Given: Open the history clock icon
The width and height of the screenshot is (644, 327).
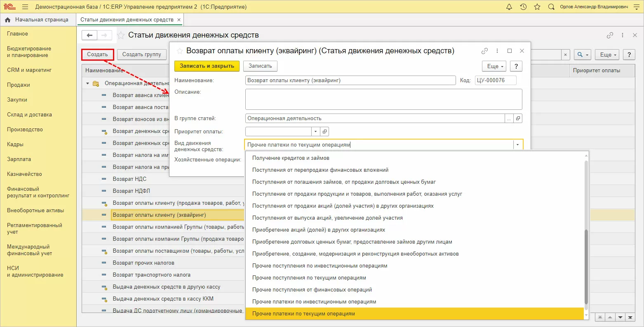Looking at the screenshot, I should [x=523, y=7].
